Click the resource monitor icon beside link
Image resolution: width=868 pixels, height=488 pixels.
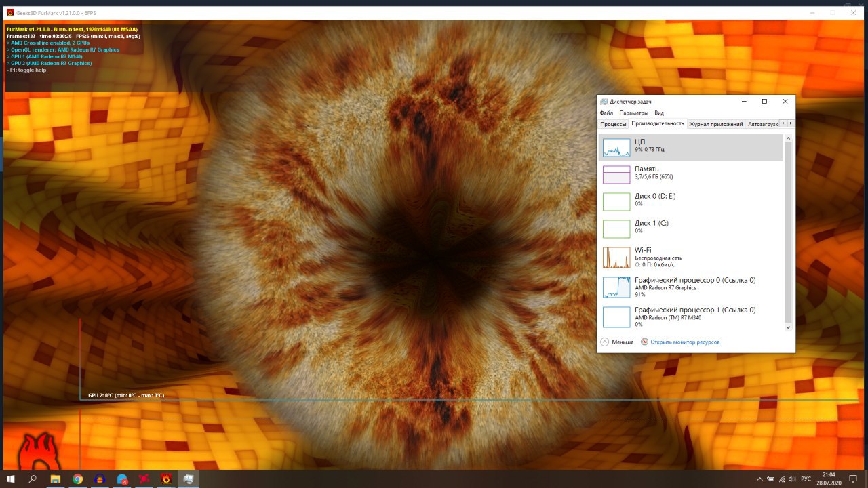click(645, 342)
